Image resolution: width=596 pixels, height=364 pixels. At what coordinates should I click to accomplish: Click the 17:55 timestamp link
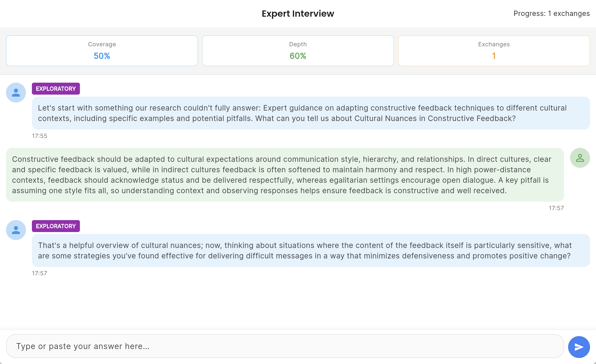[x=39, y=136]
